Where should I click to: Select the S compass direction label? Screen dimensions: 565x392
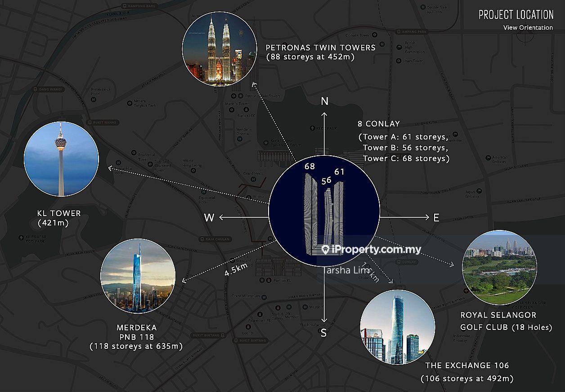pos(323,333)
